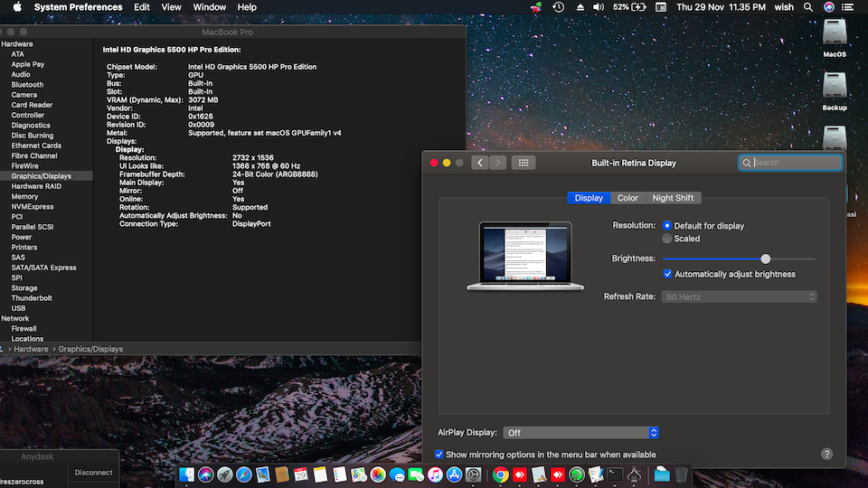Switch to the Color tab
The height and width of the screenshot is (488, 868).
click(x=627, y=198)
